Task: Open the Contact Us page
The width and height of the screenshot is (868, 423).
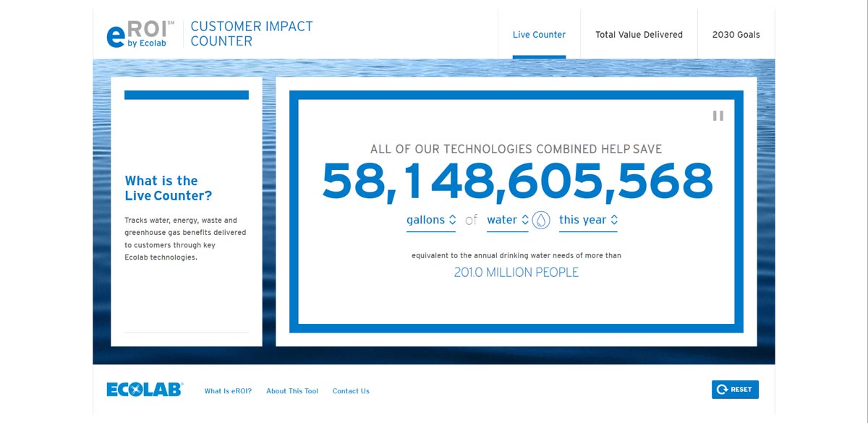Action: pyautogui.click(x=351, y=390)
